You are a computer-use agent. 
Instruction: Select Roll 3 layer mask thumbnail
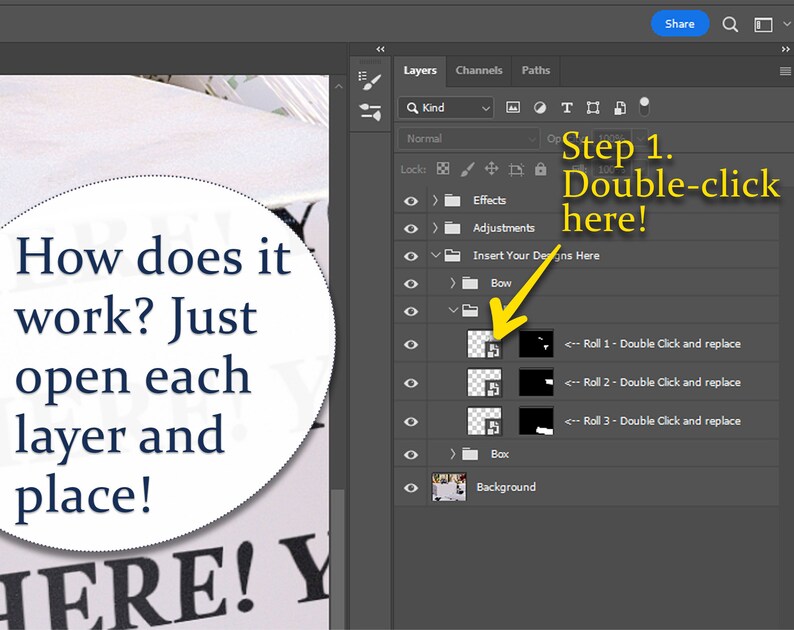pyautogui.click(x=536, y=421)
